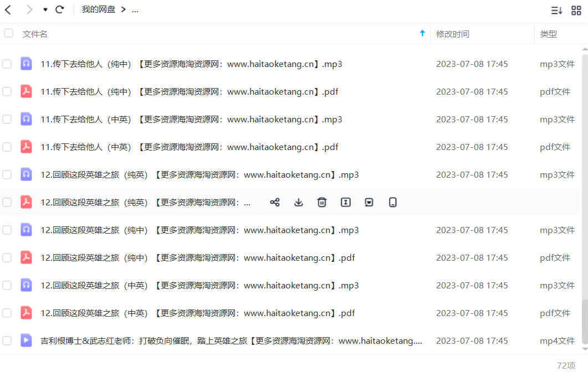Open 12.回顾这段英雄之旅 (中英) mp3 file
Image resolution: width=588 pixels, height=372 pixels.
click(200, 286)
